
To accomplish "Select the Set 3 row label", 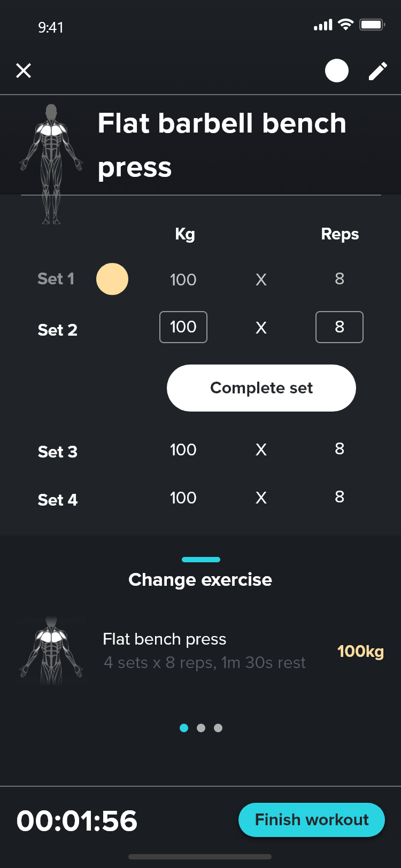I will click(x=58, y=452).
